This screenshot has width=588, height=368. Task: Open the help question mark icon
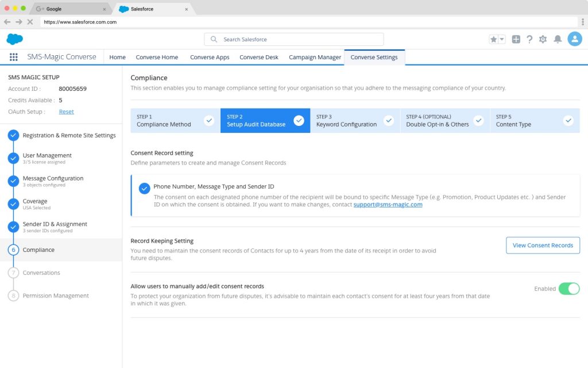529,39
